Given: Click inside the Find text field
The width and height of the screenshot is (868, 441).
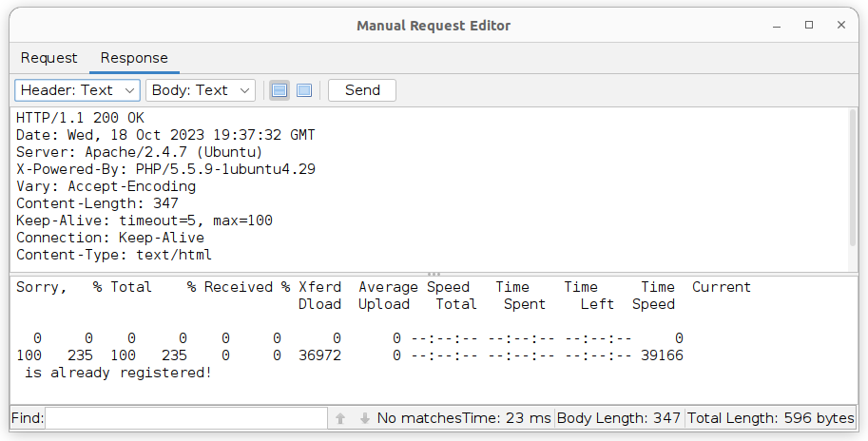Looking at the screenshot, I should [184, 418].
